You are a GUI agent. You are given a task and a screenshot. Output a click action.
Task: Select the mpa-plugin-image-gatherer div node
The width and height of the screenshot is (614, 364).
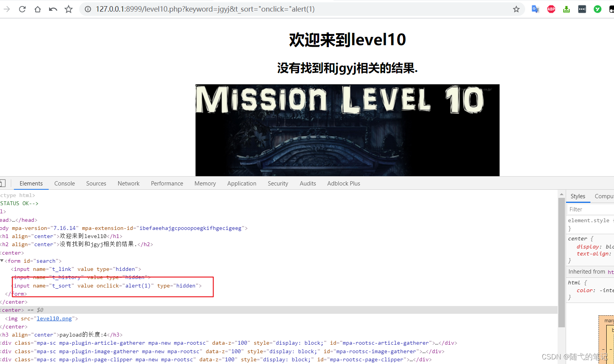pos(222,351)
